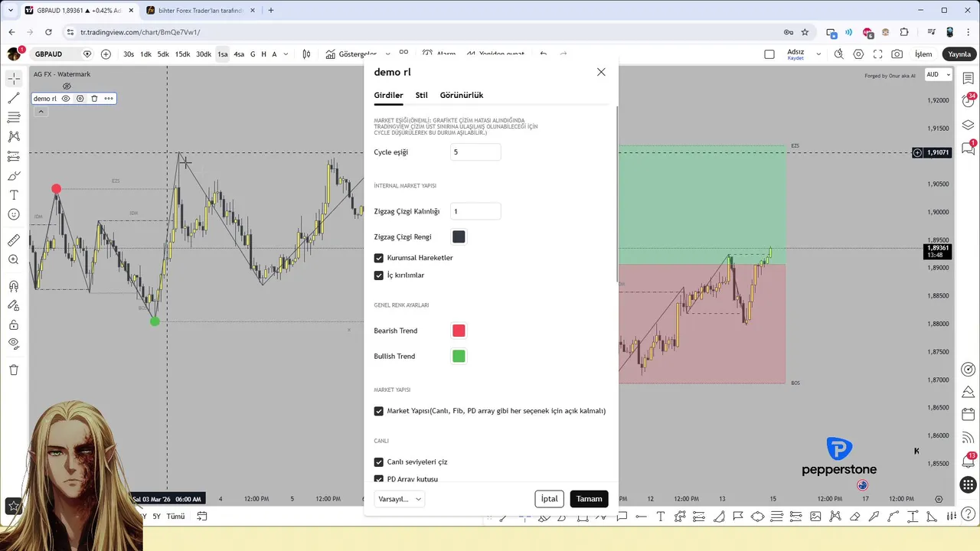Cancel with the İptal button
This screenshot has width=980, height=551.
point(550,499)
